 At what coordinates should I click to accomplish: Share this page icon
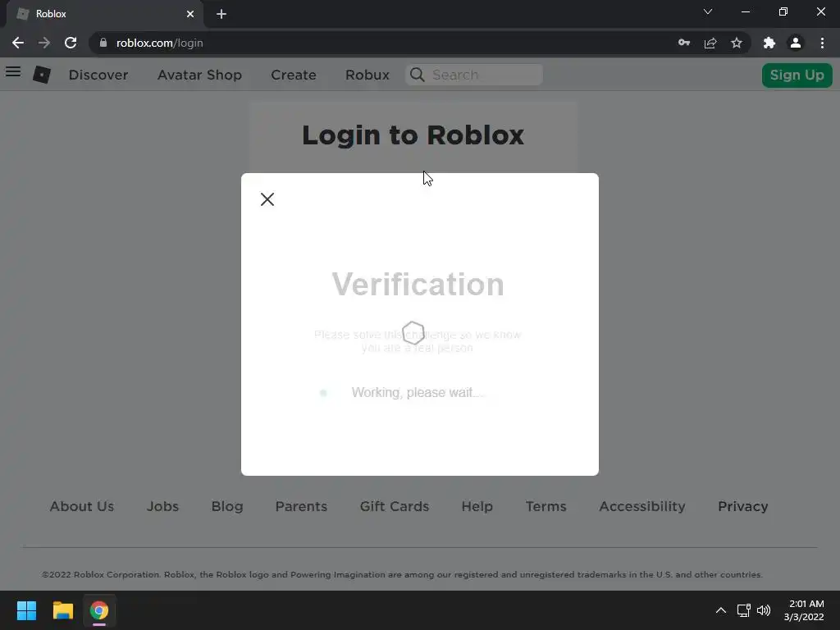pos(710,43)
